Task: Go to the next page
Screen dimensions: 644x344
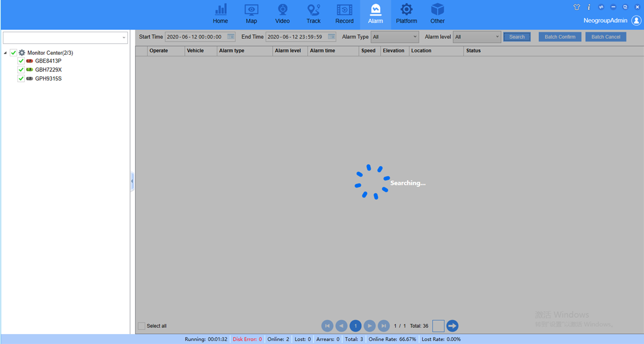Action: [370, 326]
